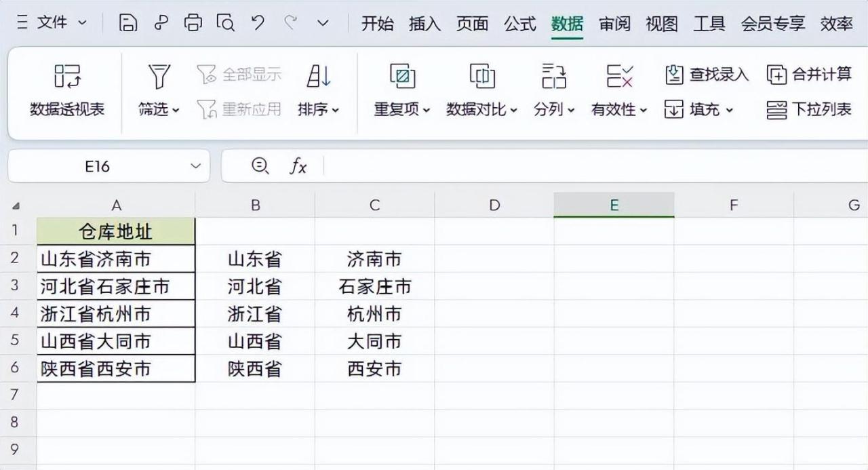Image resolution: width=868 pixels, height=470 pixels.
Task: Select cell C6 with 西安市
Action: (x=374, y=368)
